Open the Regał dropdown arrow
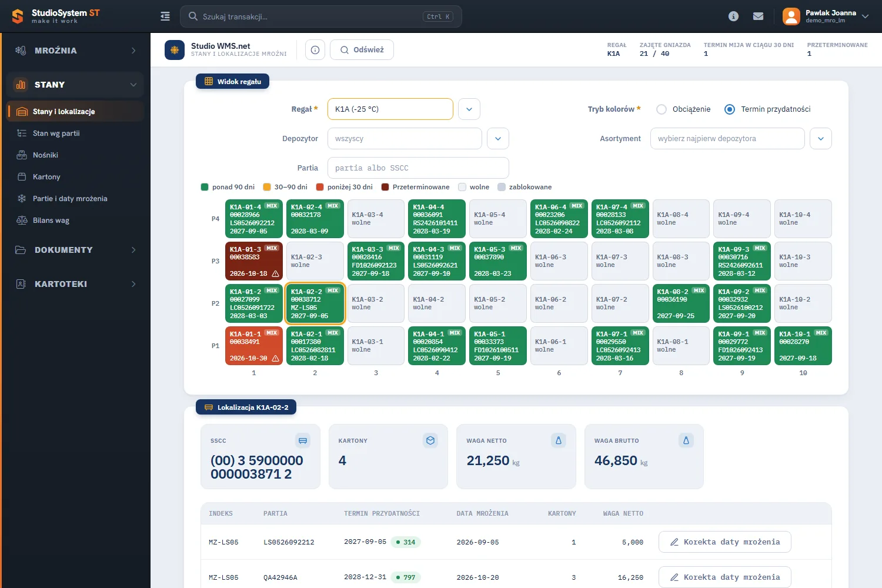882x588 pixels. click(x=469, y=109)
